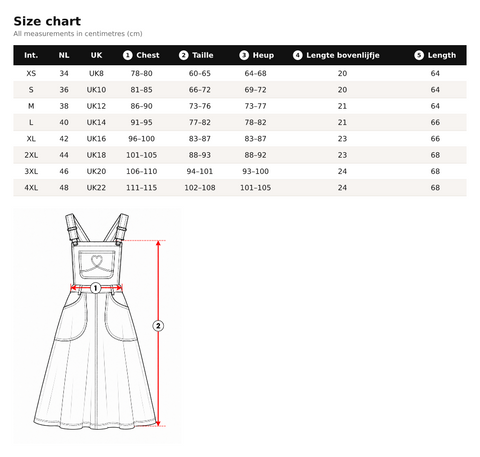Click the circled 2 marker on dress length arrow
Viewport: 480px width, 457px height.
pyautogui.click(x=158, y=326)
